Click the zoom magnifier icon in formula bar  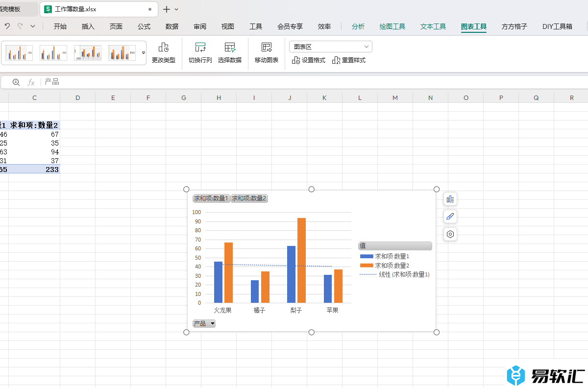click(x=16, y=82)
